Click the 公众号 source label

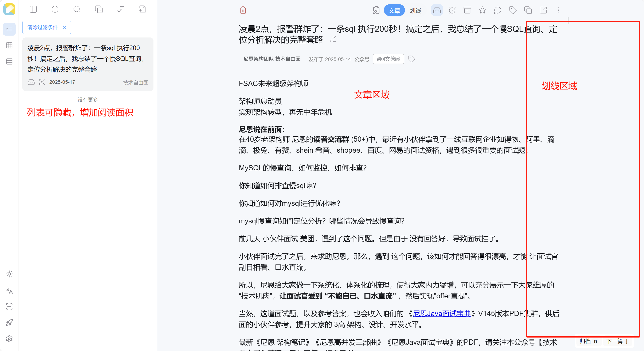[x=362, y=59]
